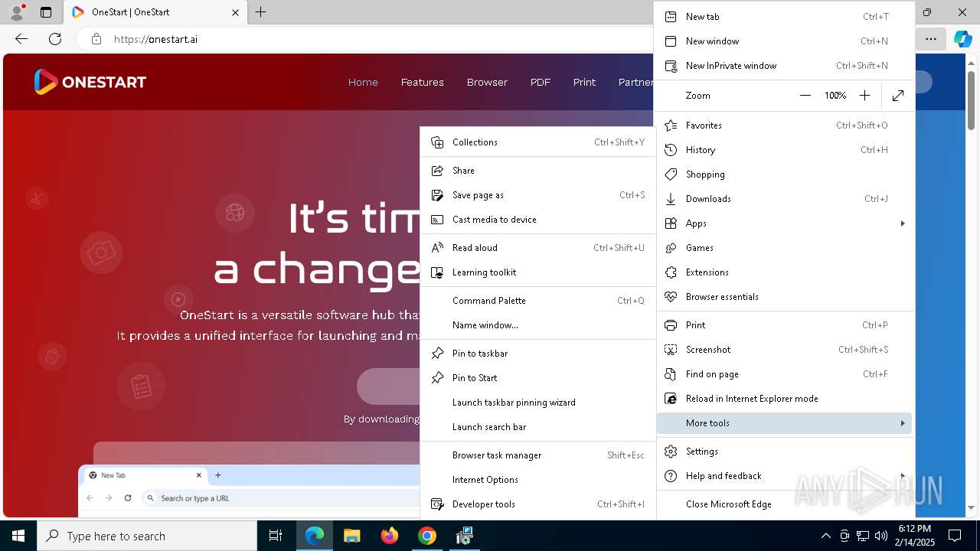
Task: Open Windows Start menu
Action: (18, 536)
